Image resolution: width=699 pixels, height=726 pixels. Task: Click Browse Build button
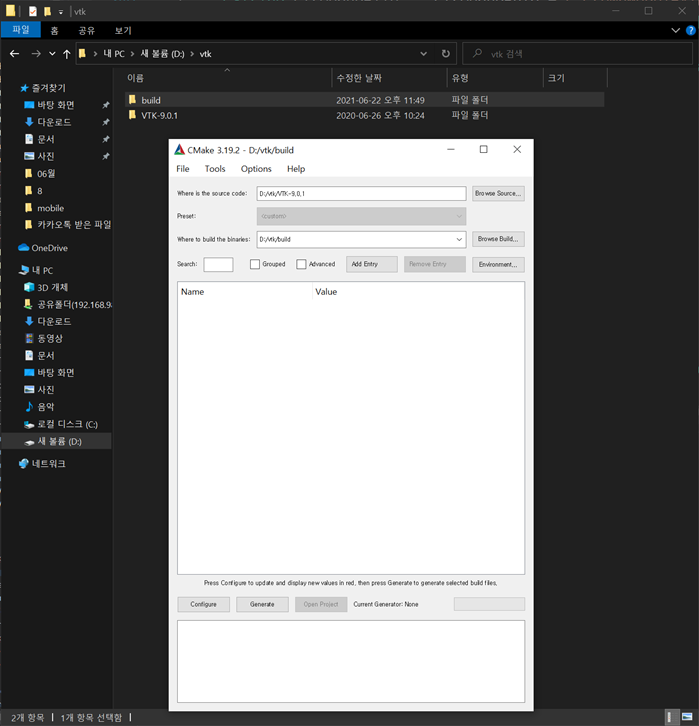point(498,239)
